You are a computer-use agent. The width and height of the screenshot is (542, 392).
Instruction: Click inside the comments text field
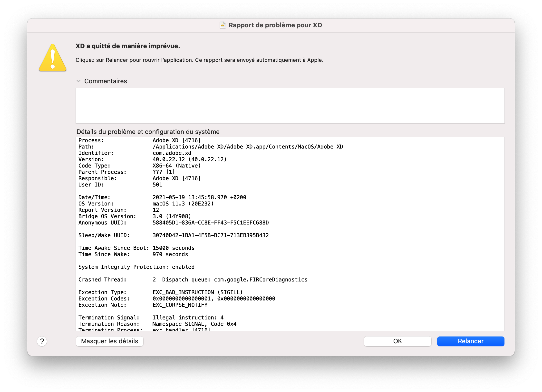(x=290, y=106)
